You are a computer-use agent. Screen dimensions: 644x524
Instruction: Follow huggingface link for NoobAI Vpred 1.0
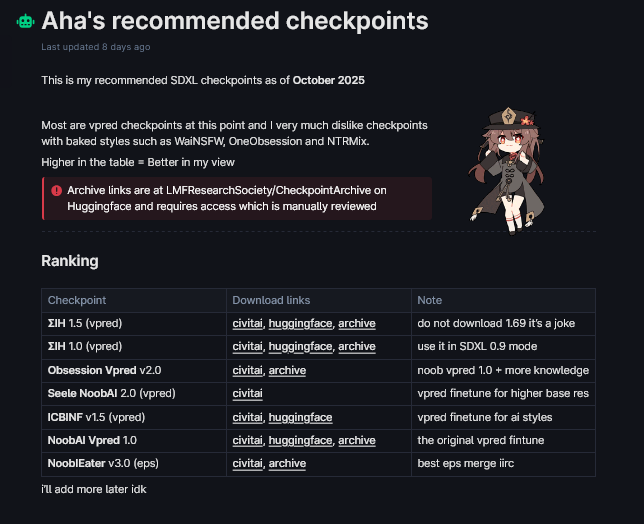click(x=299, y=440)
